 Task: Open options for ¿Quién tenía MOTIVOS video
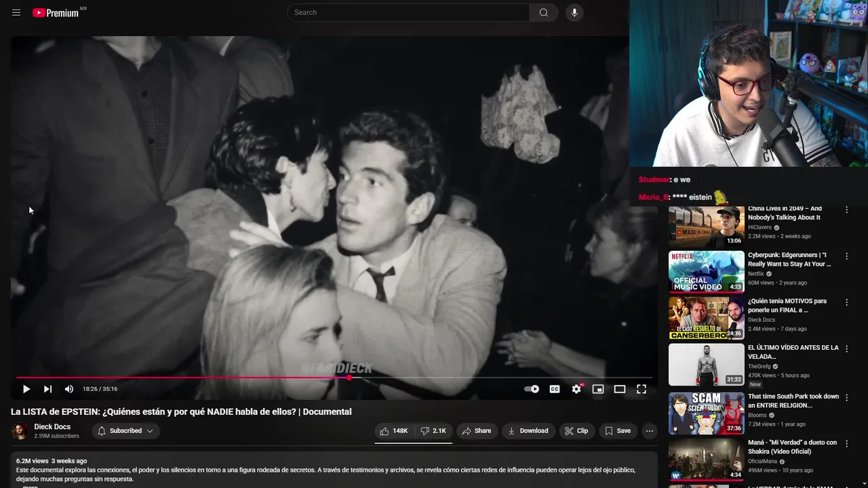point(846,302)
